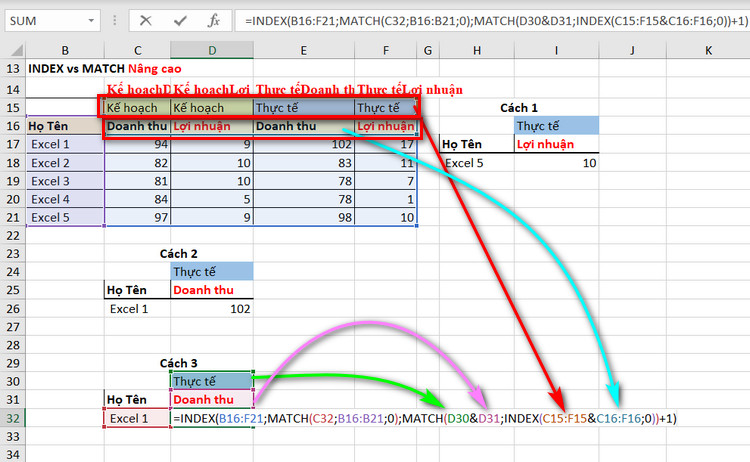Click 'Lợi nhuận' header in column D

[x=212, y=126]
